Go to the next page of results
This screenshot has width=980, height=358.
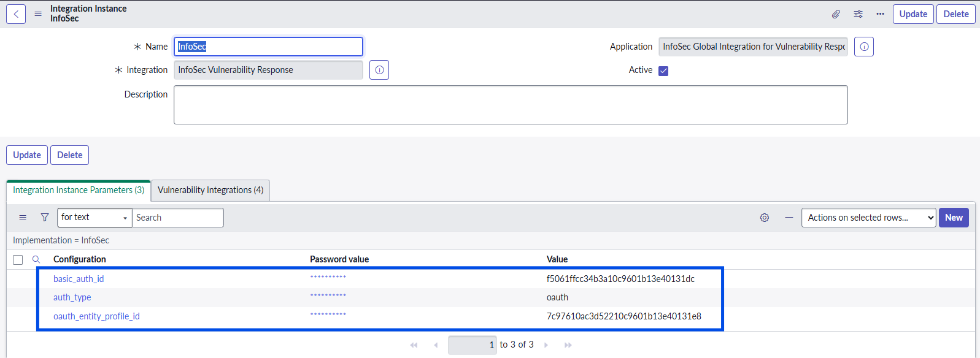(546, 345)
